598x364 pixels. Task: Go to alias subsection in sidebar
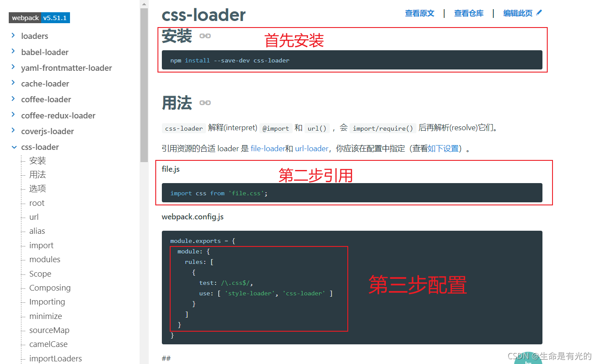coord(37,231)
